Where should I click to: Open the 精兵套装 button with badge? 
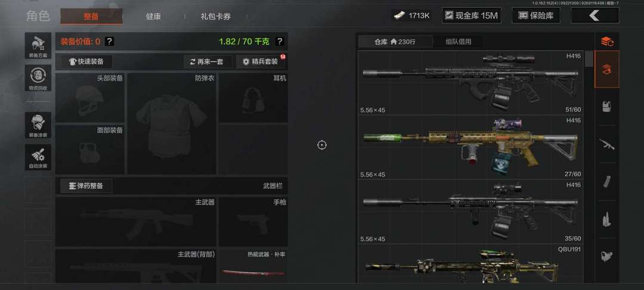pos(261,61)
